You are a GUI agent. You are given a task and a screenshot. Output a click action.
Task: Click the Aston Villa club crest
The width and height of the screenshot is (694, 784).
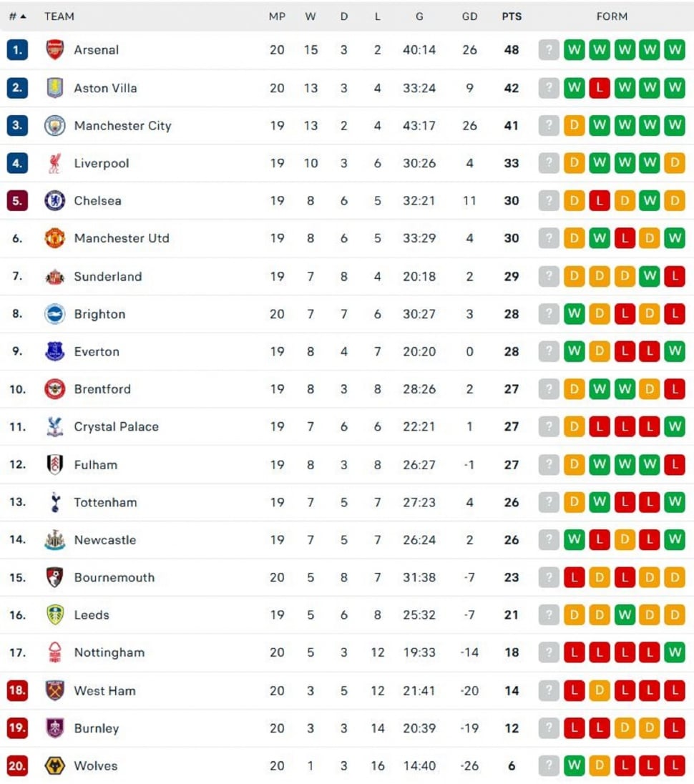[x=56, y=88]
